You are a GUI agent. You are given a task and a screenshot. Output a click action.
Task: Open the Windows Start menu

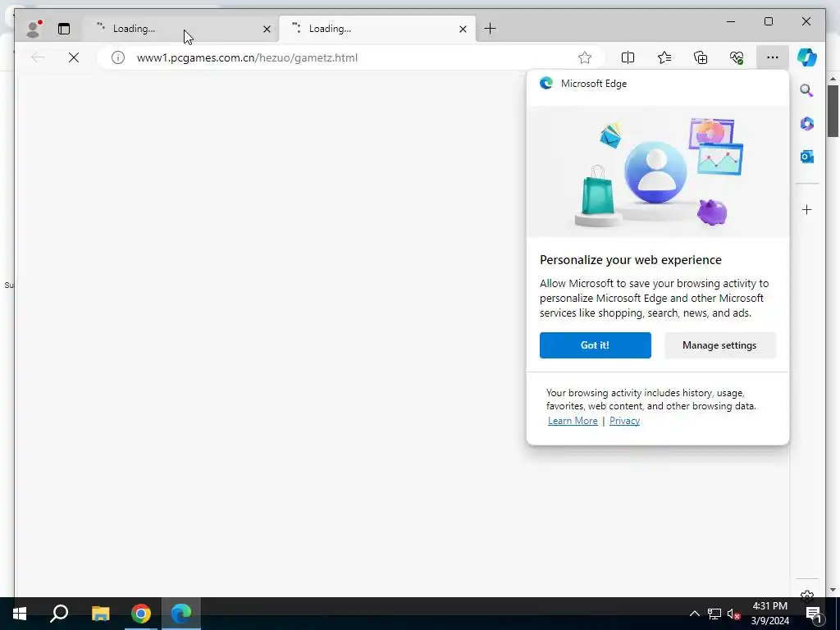[x=20, y=614]
